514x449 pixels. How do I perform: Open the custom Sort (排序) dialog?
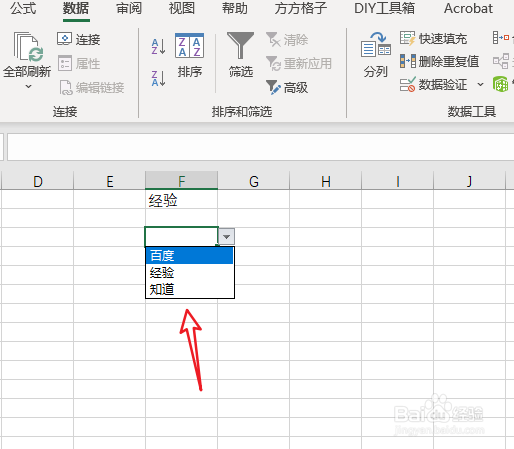(189, 55)
